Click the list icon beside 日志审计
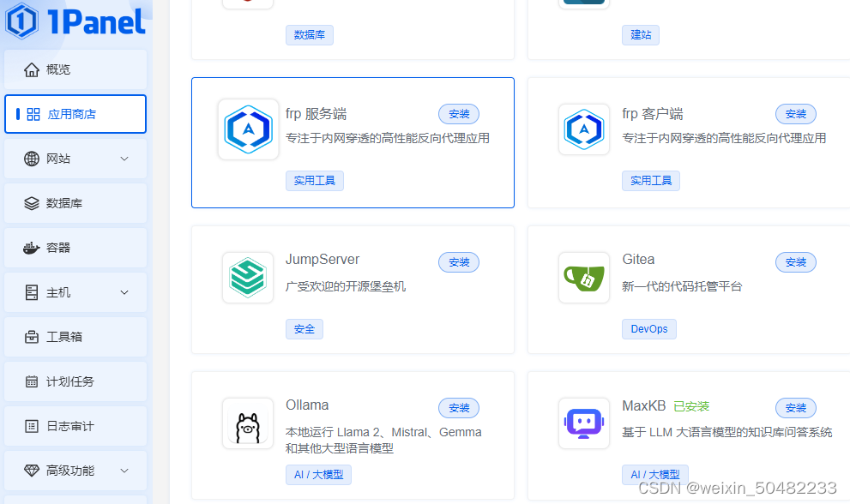The width and height of the screenshot is (850, 504). pos(32,426)
